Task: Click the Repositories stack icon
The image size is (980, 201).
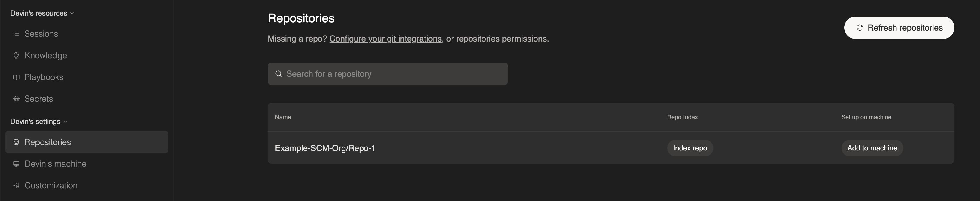Action: (x=16, y=142)
